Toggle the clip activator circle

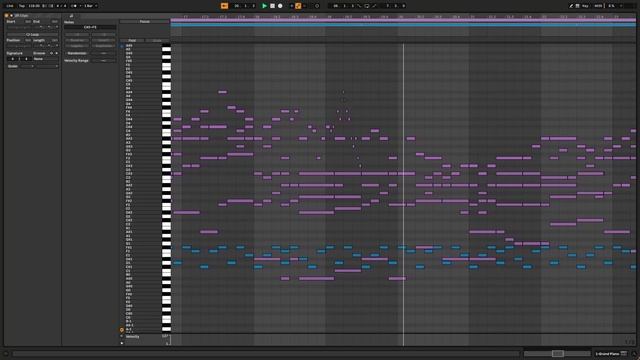[7, 16]
